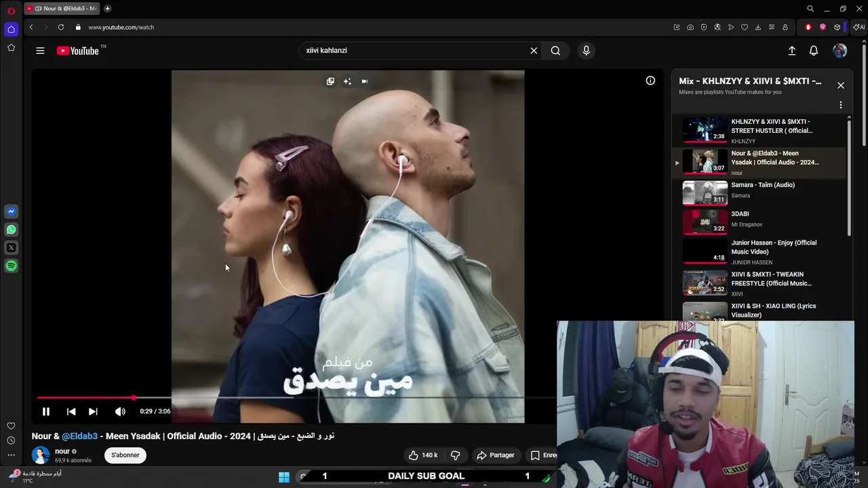Share video with Partager button

495,455
